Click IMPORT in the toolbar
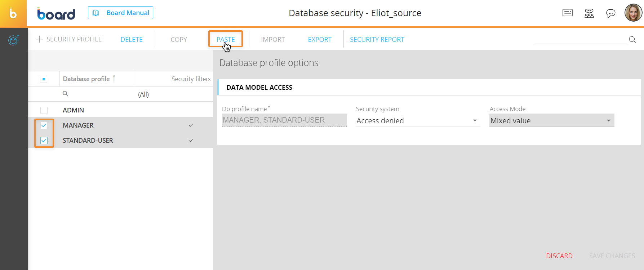Screen dimensions: 644x270 (273, 40)
